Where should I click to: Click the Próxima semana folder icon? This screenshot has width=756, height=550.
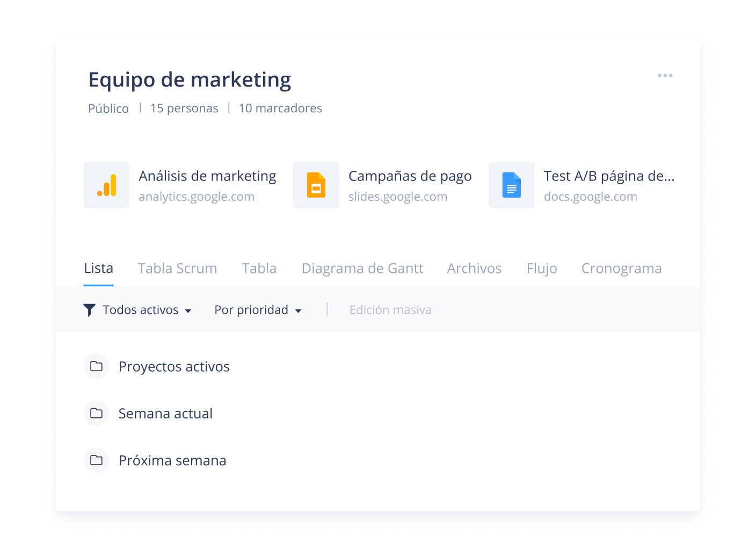pos(97,460)
